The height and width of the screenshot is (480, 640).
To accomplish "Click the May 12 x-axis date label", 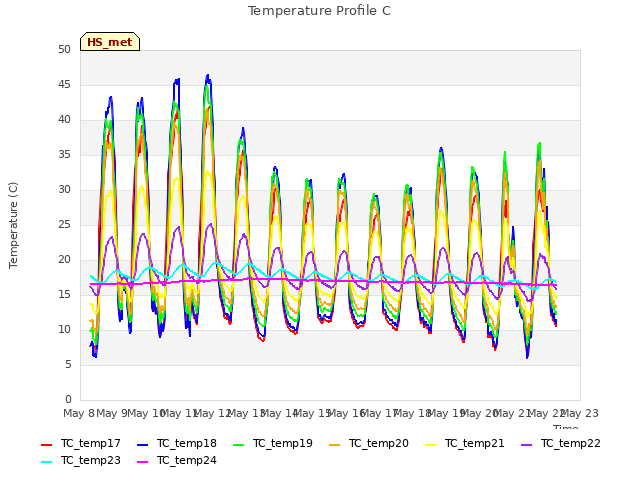I will (212, 414).
